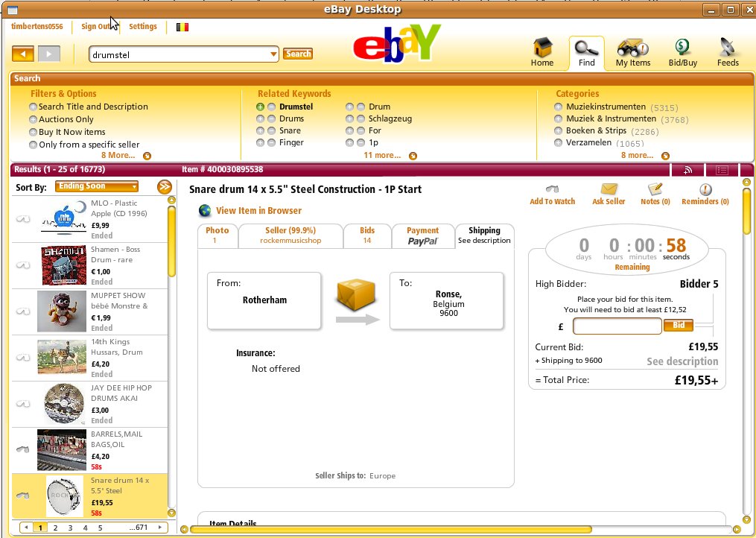
Task: Expand Verzamelen category
Action: [558, 143]
